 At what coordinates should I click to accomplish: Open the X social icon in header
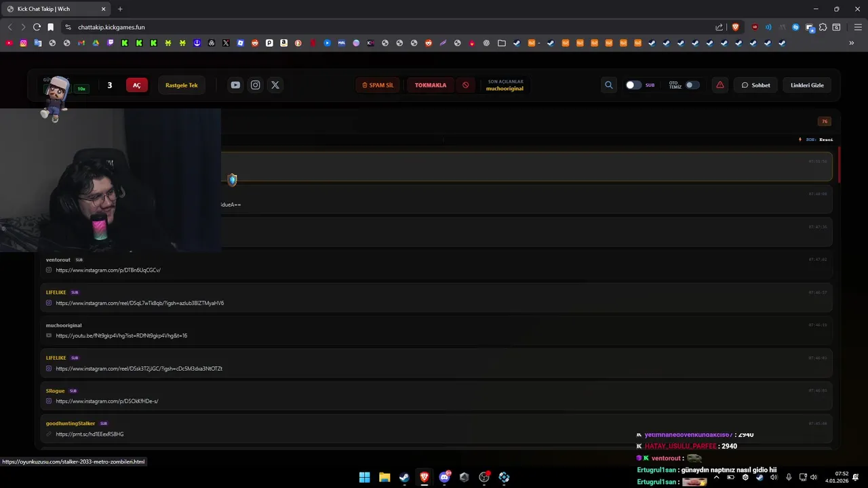[275, 85]
